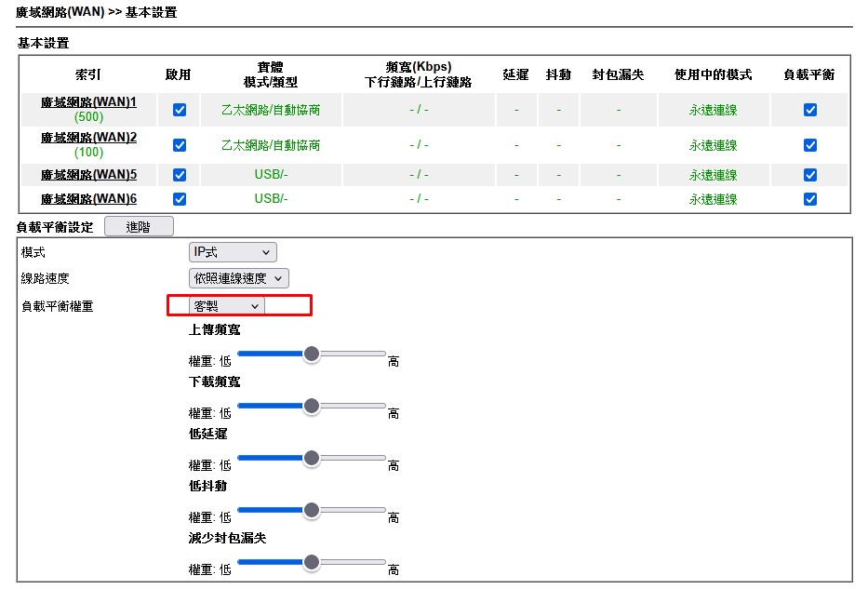Click the 低延遲 weight slider handle
868x589 pixels.
point(312,458)
